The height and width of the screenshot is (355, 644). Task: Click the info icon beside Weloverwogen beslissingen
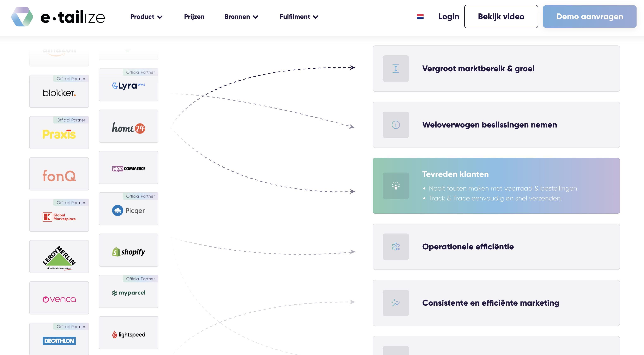395,125
